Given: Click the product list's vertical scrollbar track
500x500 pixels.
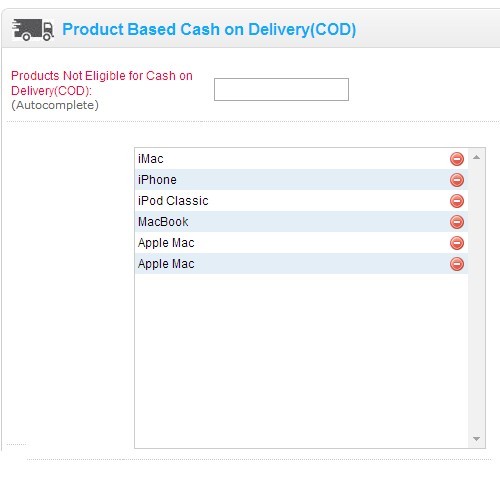Looking at the screenshot, I should point(476,298).
